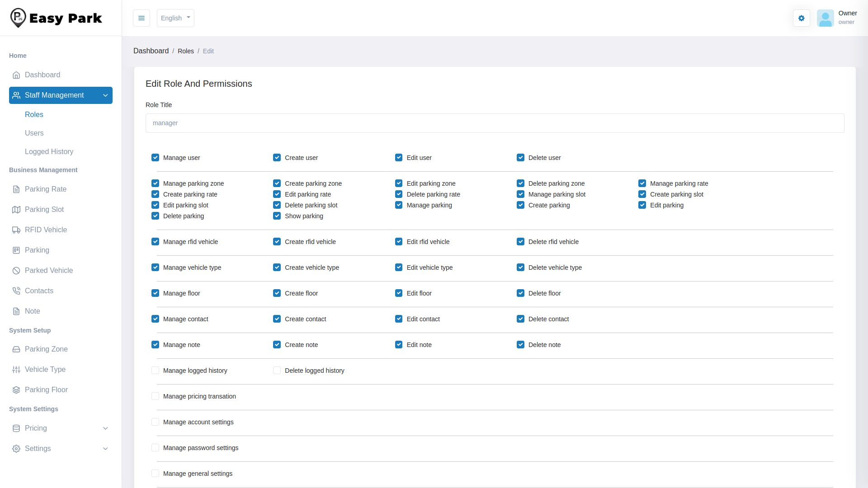Open Users under Staff Management
This screenshot has height=488, width=868.
coord(34,133)
